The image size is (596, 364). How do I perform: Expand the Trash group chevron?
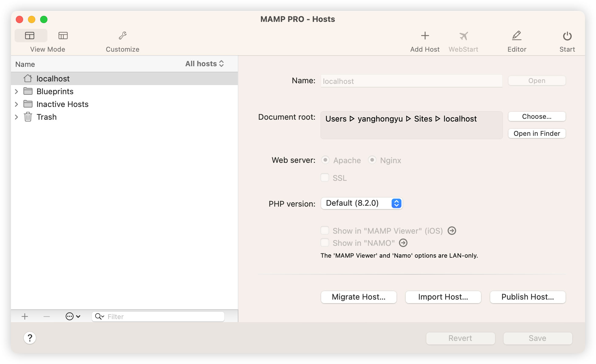coord(16,117)
